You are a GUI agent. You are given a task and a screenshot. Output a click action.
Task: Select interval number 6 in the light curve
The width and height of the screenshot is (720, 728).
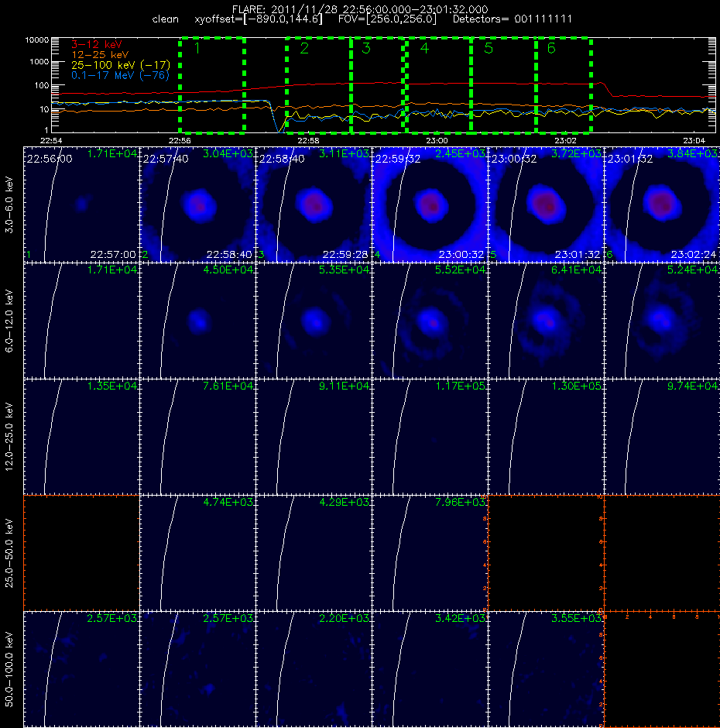click(551, 48)
